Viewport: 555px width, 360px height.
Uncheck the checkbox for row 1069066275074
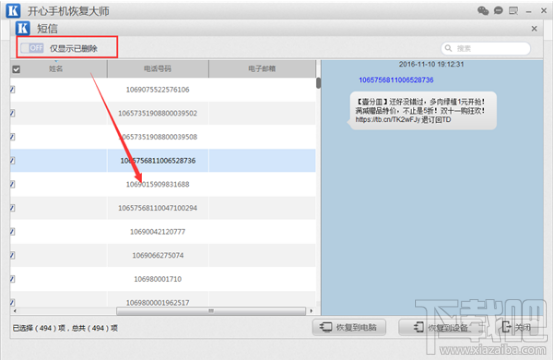[12, 255]
